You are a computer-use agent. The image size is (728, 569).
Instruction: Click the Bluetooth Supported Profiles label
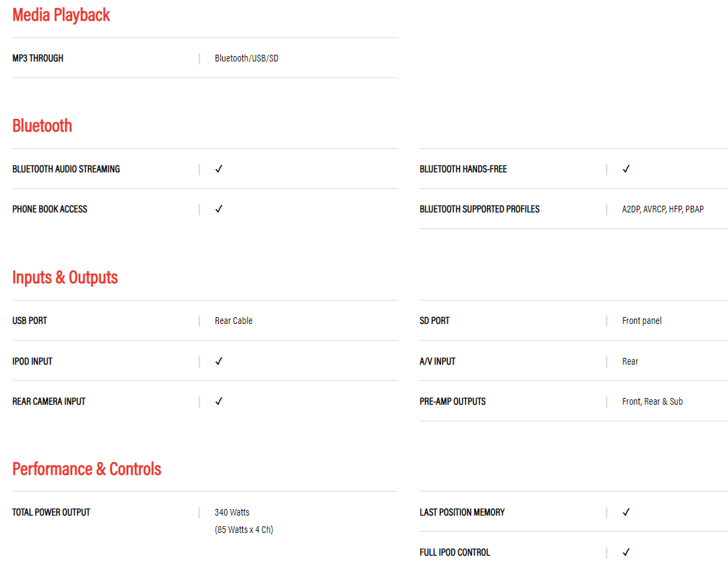coord(479,209)
